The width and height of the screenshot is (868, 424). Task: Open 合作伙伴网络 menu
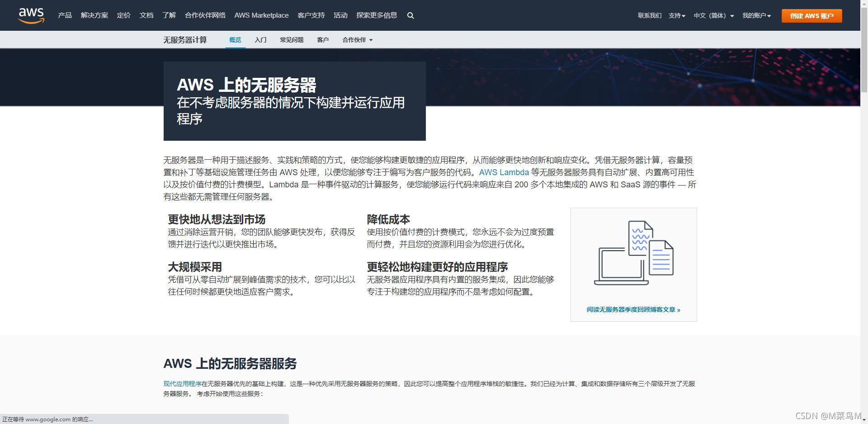pos(205,15)
